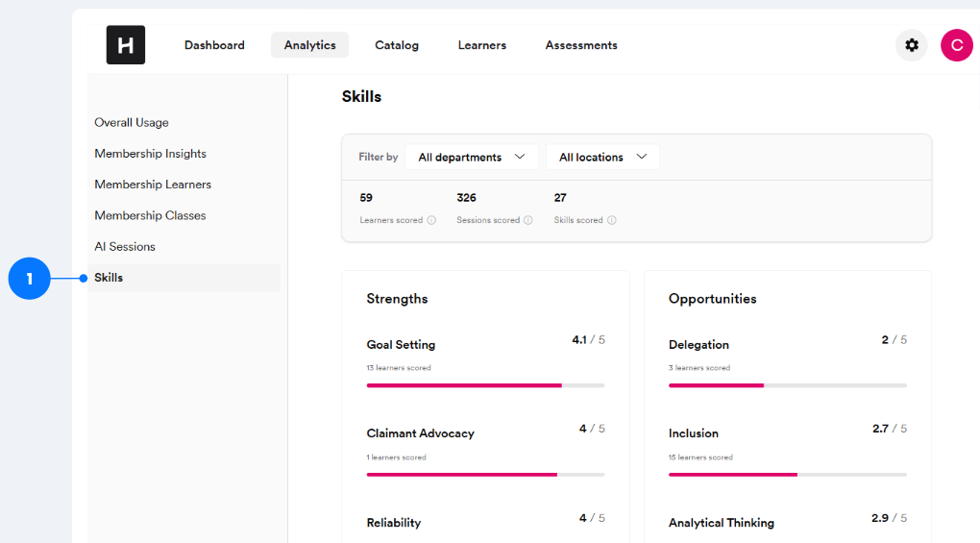Click info icon next to Learners scored
Screen dimensions: 980x543
[431, 220]
